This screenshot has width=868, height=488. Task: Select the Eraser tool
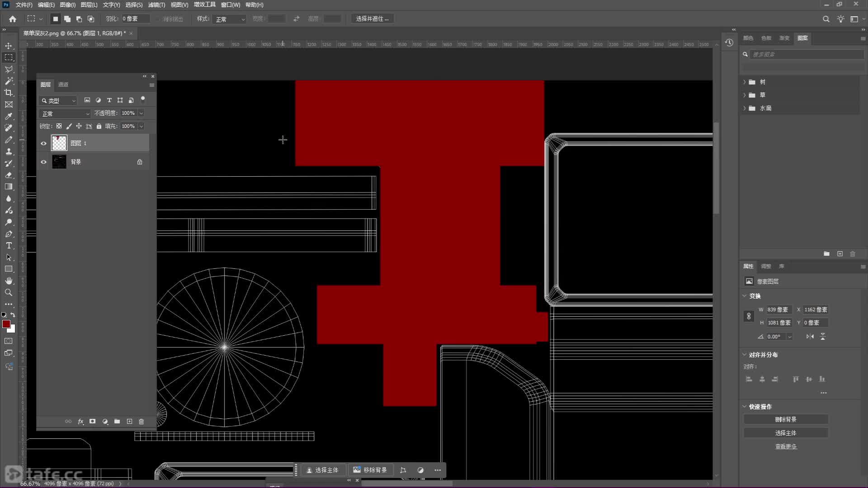9,175
